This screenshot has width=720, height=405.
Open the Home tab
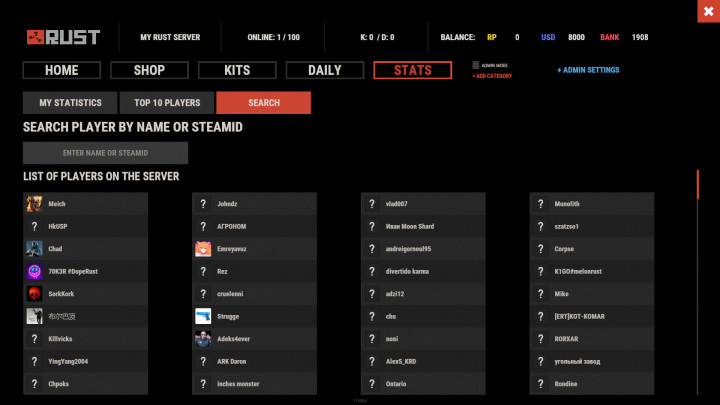pos(62,70)
